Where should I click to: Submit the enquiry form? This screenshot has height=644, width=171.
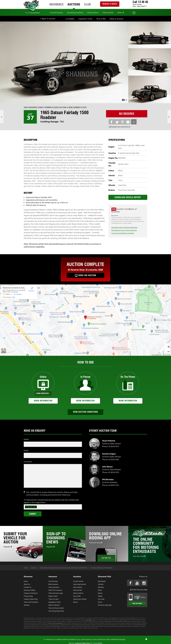[x=32, y=514]
